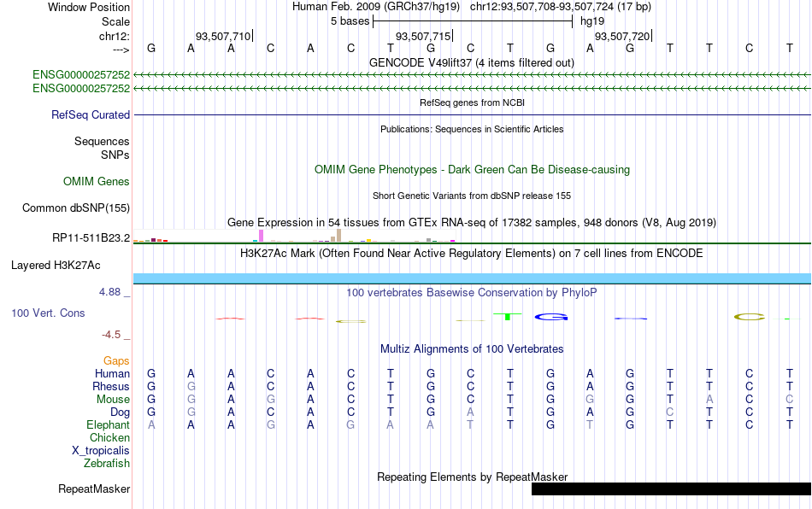Viewport: 812px width, 509px height.
Task: Click the large blue G conservation logo
Action: 551,317
